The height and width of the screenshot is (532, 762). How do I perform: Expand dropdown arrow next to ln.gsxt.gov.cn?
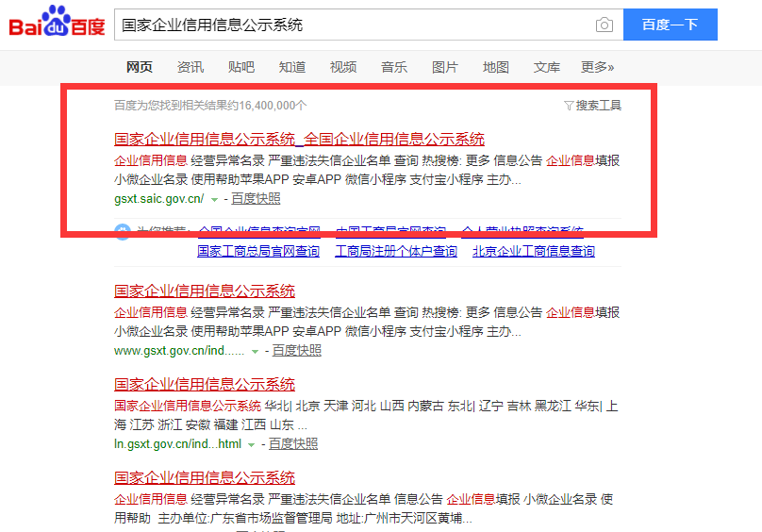point(251,444)
